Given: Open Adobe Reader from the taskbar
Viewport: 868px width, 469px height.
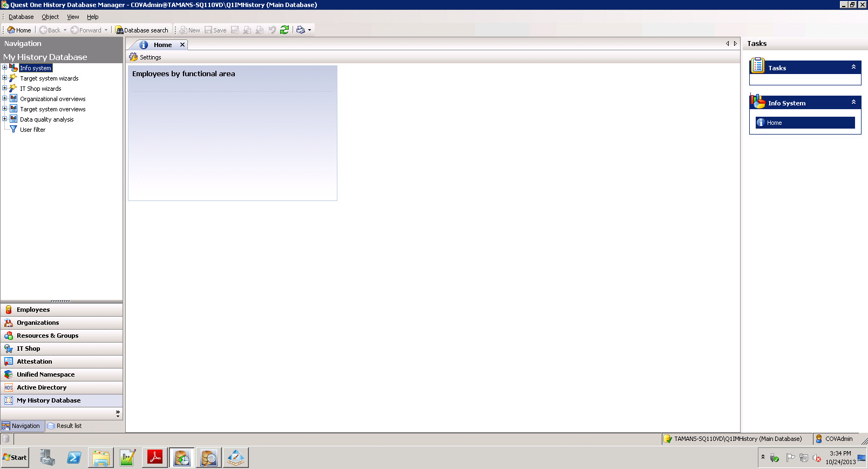Looking at the screenshot, I should tap(155, 458).
